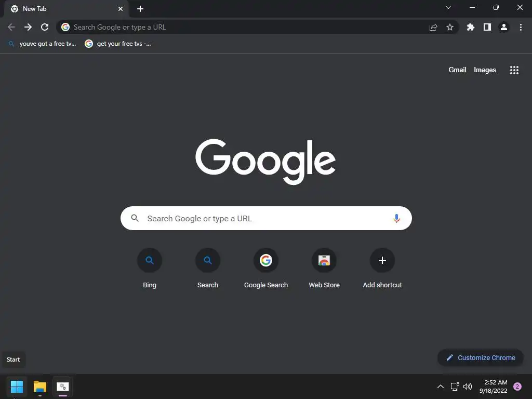This screenshot has height=399, width=532.
Task: Open File Explorer from the taskbar
Action: (x=40, y=387)
